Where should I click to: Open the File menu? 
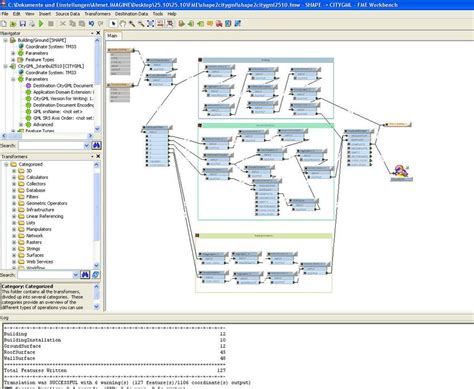pos(5,14)
